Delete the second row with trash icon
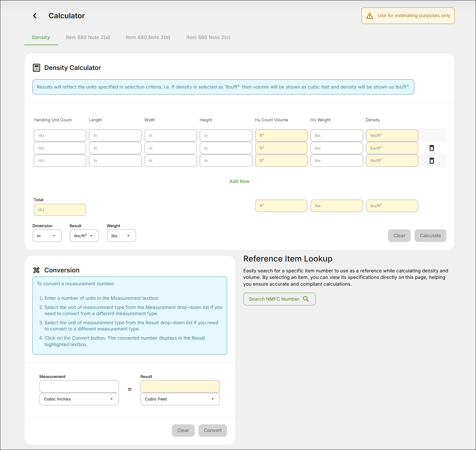The height and width of the screenshot is (450, 476). 432,148
